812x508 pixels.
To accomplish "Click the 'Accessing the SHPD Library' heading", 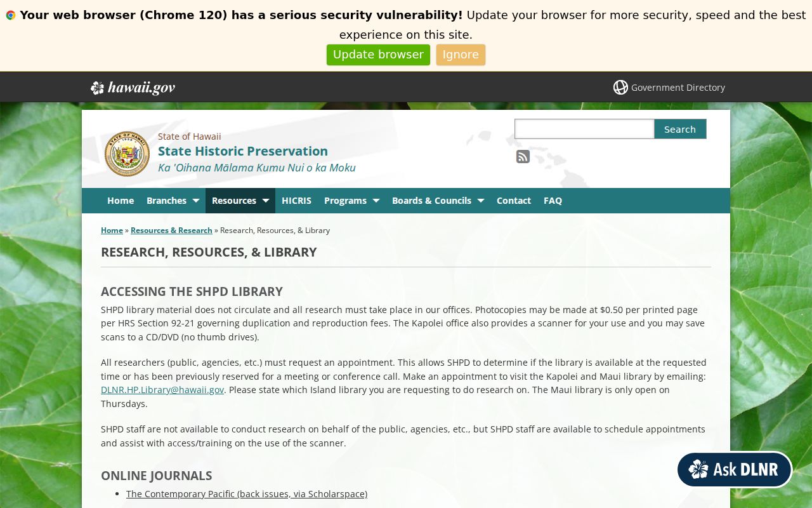I will [192, 291].
